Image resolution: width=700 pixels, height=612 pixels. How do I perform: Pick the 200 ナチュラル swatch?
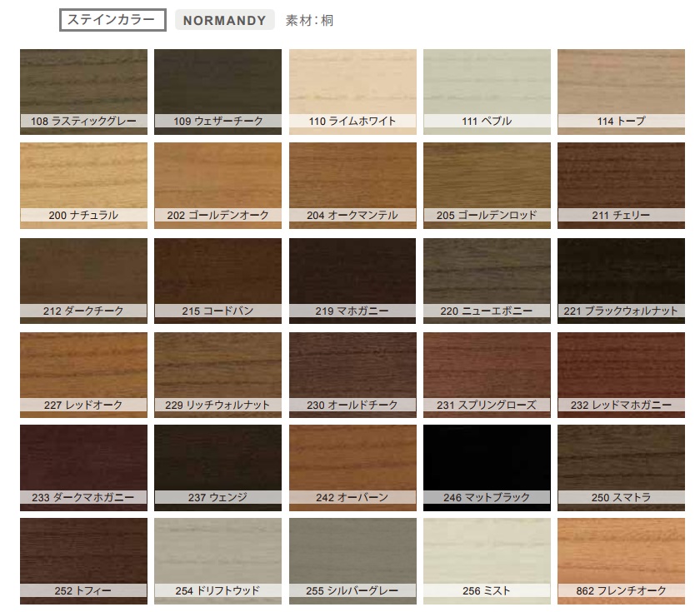coord(83,186)
